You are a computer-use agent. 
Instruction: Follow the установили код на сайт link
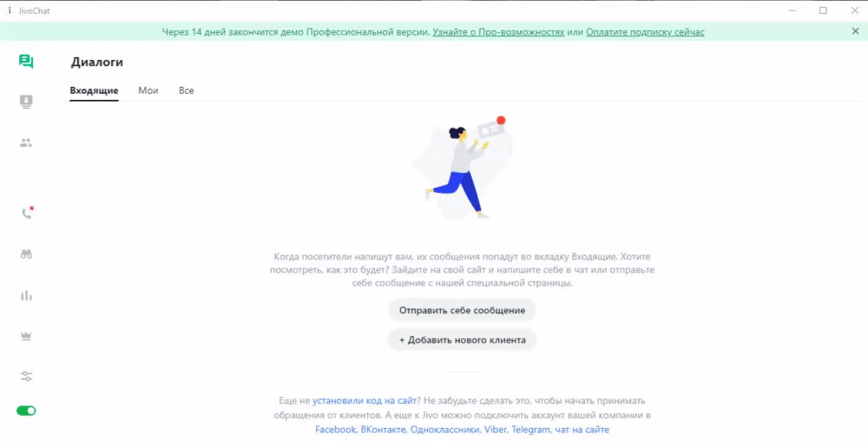pyautogui.click(x=365, y=400)
